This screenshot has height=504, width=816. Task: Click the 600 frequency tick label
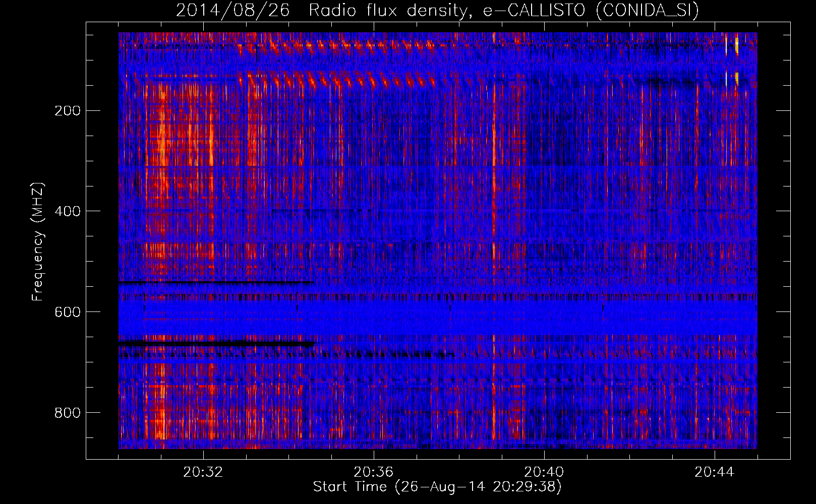[x=68, y=312]
